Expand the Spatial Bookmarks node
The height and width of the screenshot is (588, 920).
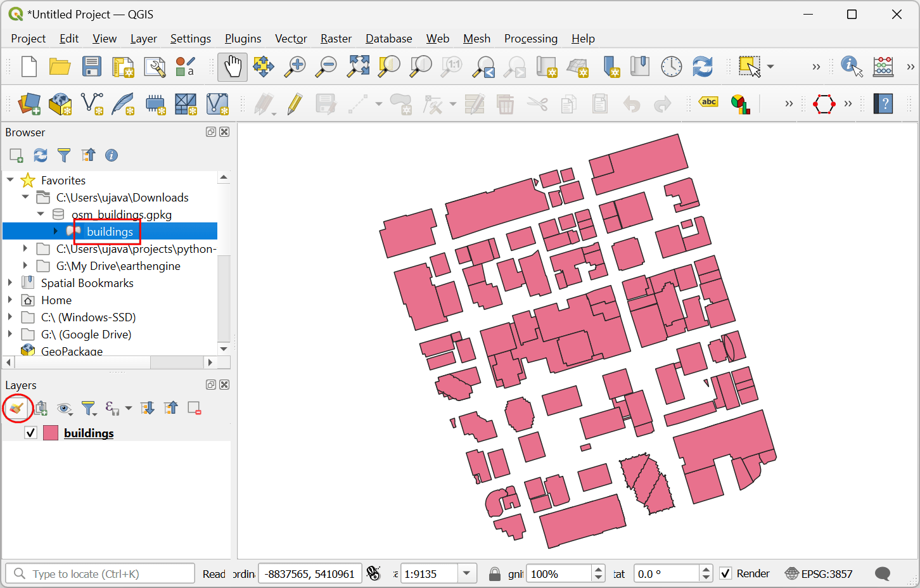(x=10, y=283)
